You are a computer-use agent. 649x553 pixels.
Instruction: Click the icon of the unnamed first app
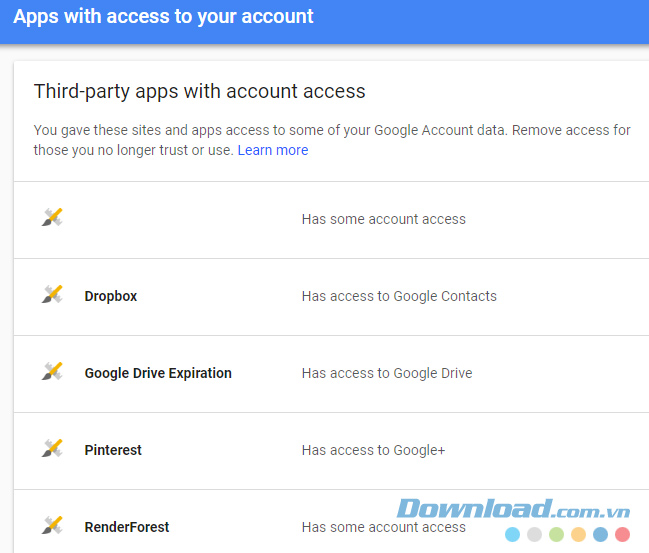pyautogui.click(x=52, y=218)
